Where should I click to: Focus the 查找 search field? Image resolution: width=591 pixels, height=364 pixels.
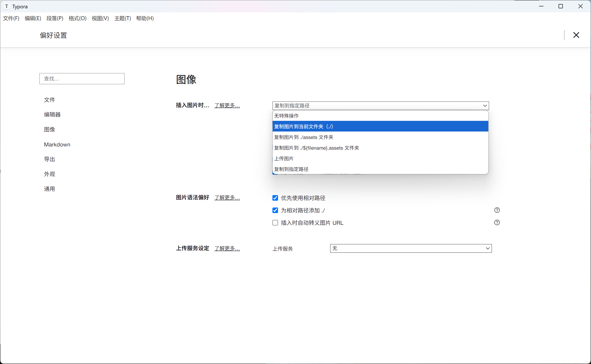pos(82,79)
